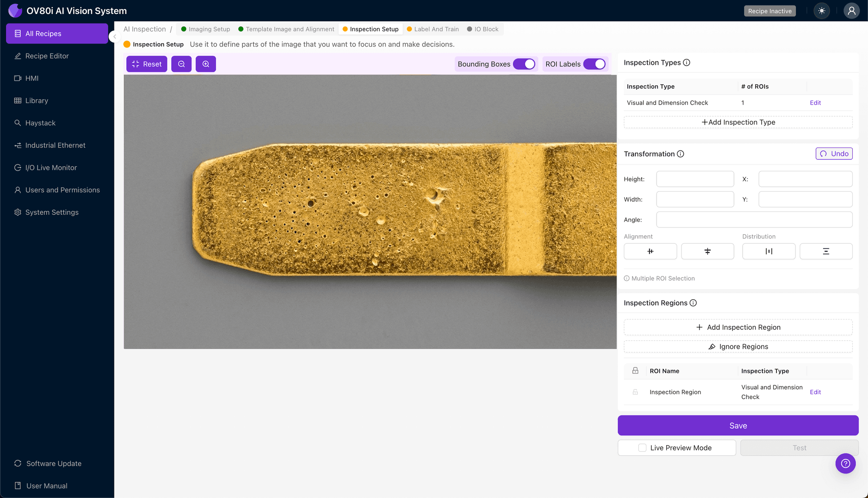
Task: Open the user profile avatar icon
Action: 851,11
